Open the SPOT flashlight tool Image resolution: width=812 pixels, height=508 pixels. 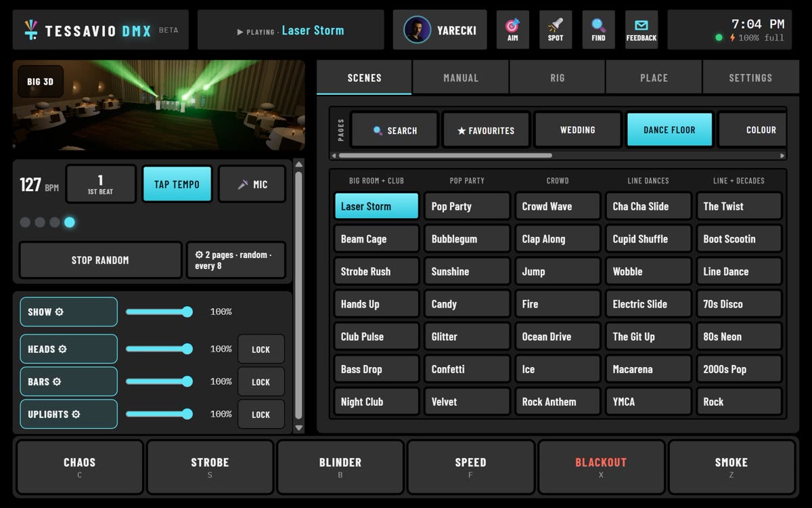pos(556,30)
